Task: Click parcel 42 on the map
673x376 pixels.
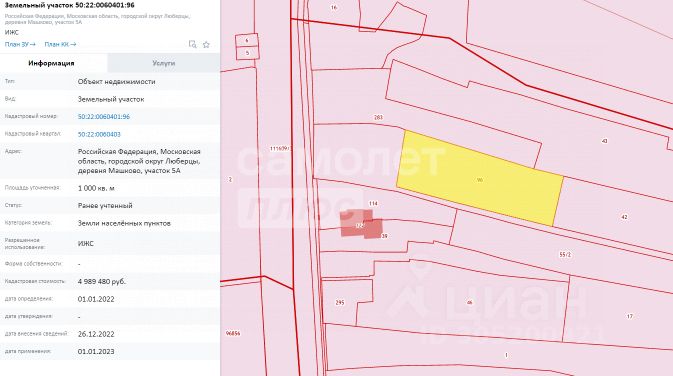Action: pyautogui.click(x=624, y=217)
